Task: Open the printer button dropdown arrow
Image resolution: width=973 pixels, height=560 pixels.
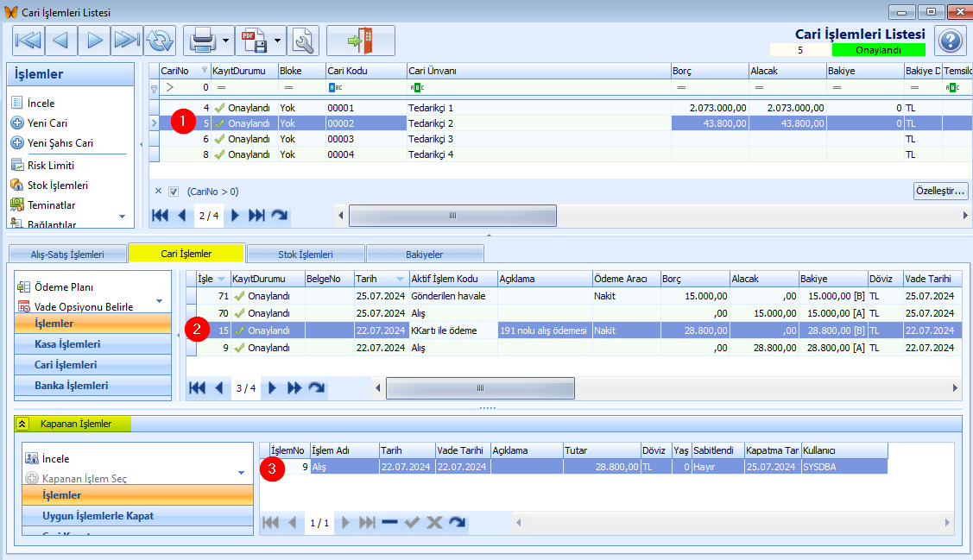Action: point(226,41)
